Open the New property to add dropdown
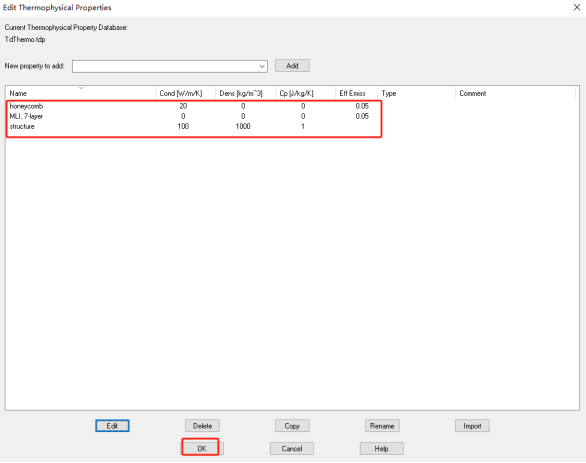The height and width of the screenshot is (463, 586). 170,66
